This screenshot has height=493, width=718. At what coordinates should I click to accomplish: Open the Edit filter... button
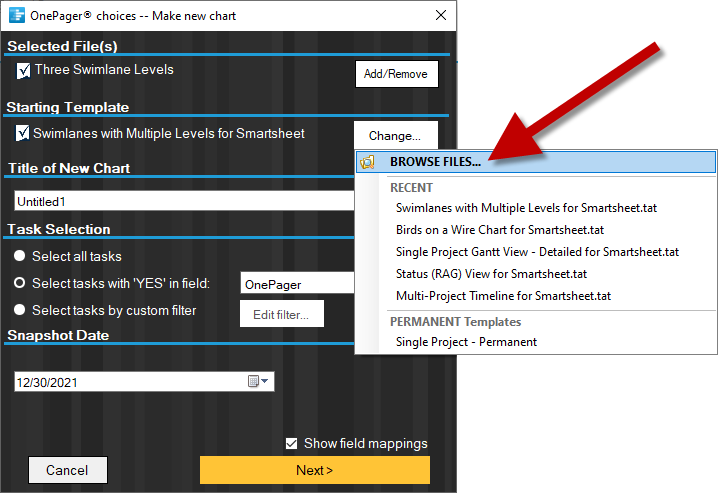(282, 314)
